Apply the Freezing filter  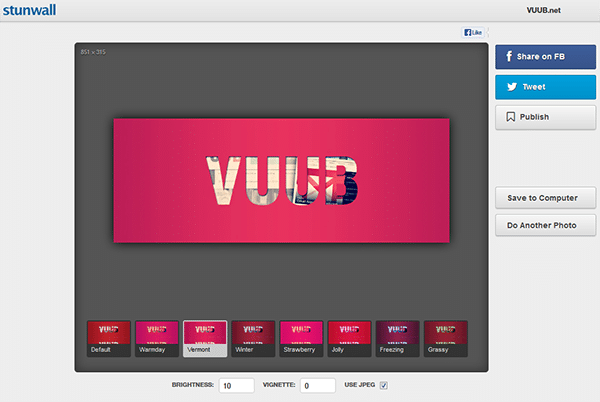point(397,338)
